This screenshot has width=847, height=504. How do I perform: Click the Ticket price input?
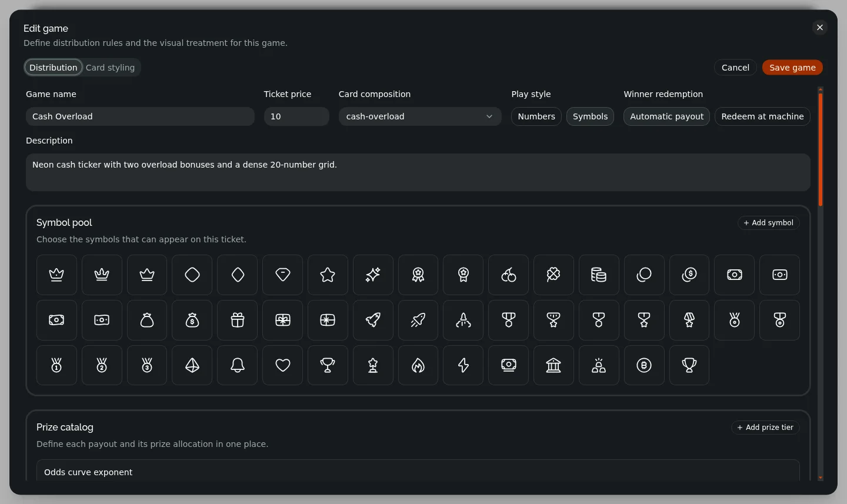[x=296, y=116]
